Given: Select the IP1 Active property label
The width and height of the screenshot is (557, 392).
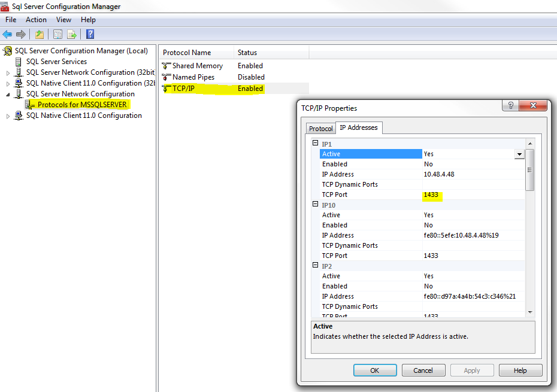Looking at the screenshot, I should [371, 154].
